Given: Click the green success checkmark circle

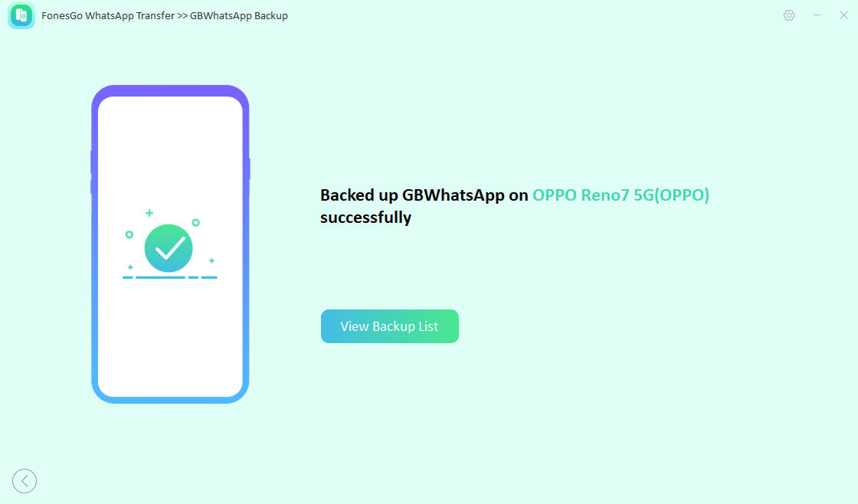Looking at the screenshot, I should point(169,248).
